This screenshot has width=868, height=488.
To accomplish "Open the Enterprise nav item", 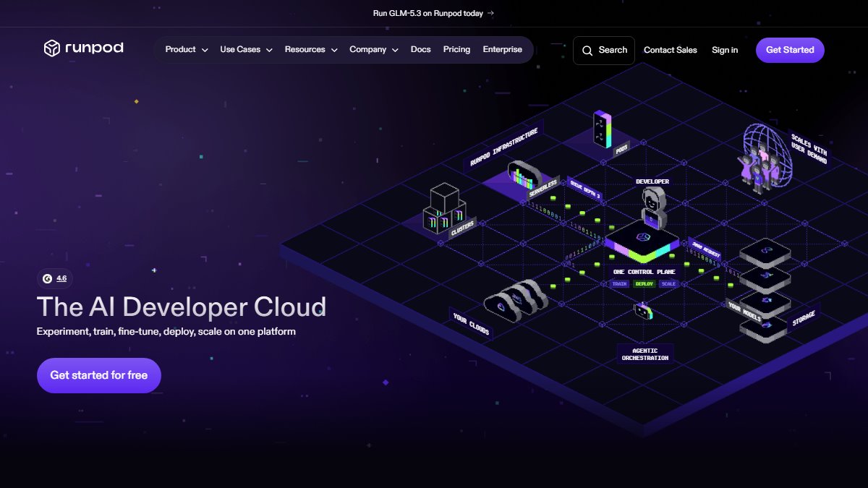I will point(503,50).
